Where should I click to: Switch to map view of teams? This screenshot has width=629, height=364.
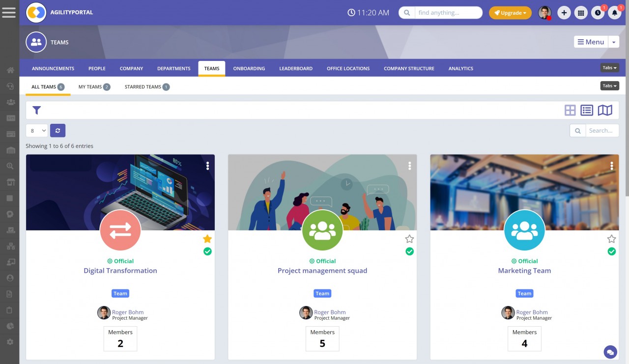605,110
